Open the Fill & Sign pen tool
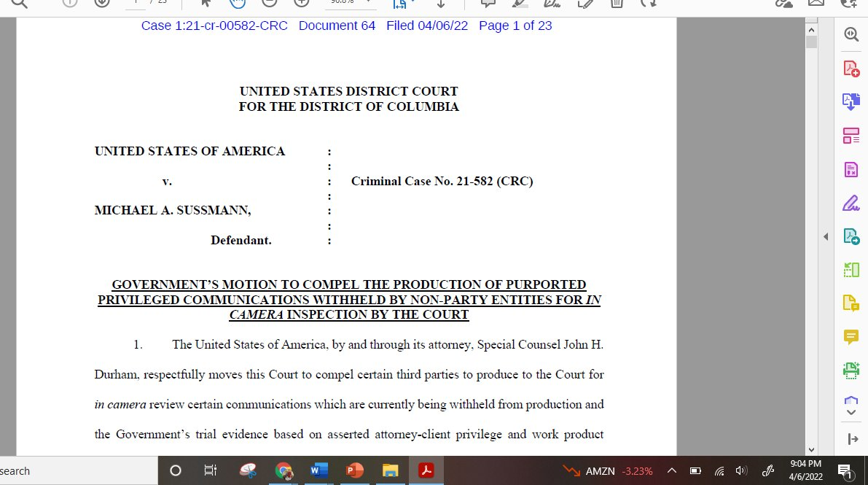This screenshot has height=485, width=868. click(851, 203)
